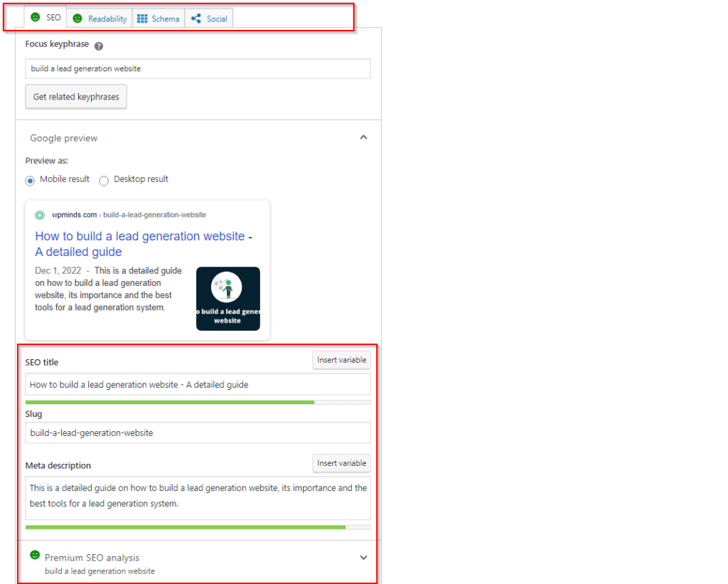Click the Meta description length progress bar
The width and height of the screenshot is (728, 584).
point(198,527)
